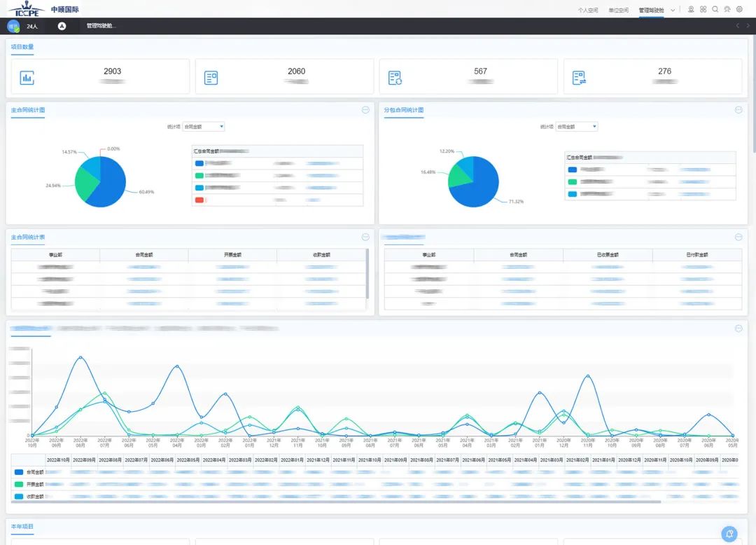Click the 60.49% slice of main contract pie
Screen dimensions: 756x545
pos(111,186)
